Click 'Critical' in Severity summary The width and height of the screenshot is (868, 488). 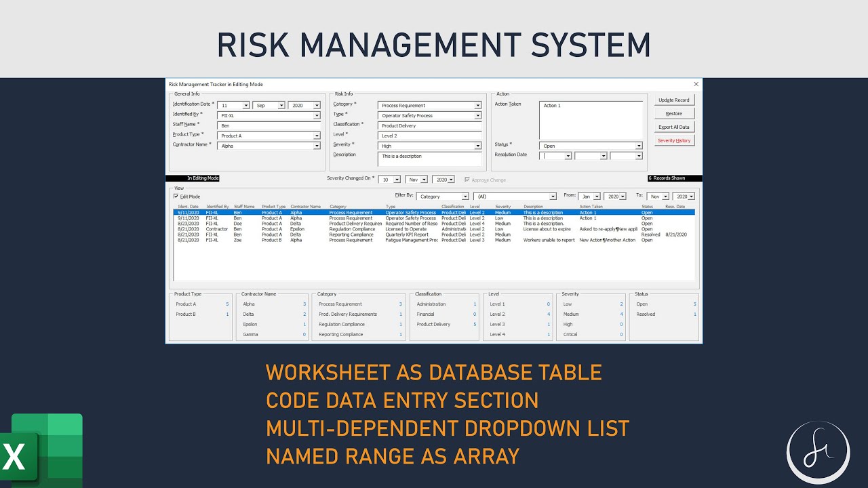[x=570, y=335]
